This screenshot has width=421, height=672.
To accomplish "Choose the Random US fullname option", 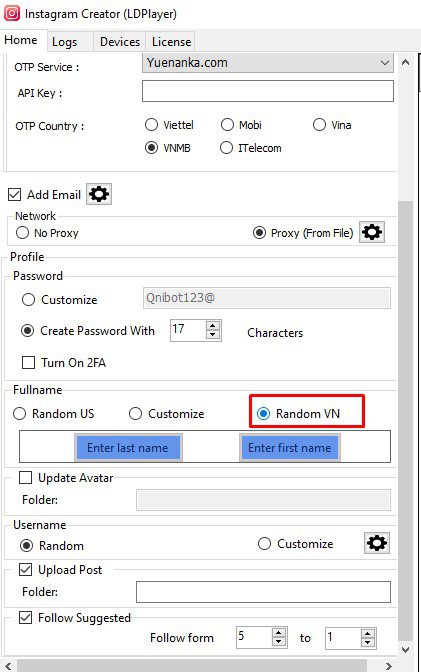I will (x=20, y=414).
